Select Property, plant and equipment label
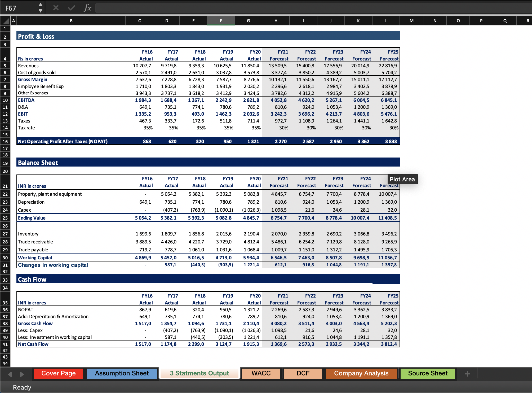 coord(50,194)
